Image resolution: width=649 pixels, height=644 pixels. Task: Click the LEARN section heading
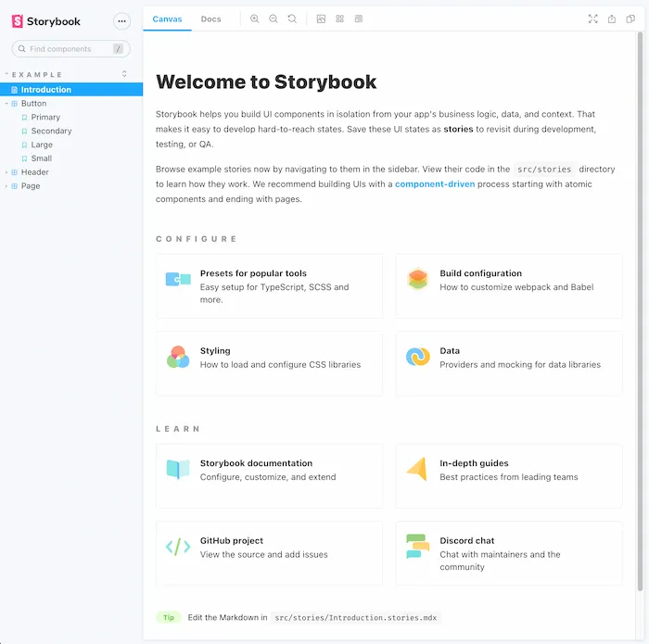coord(178,429)
